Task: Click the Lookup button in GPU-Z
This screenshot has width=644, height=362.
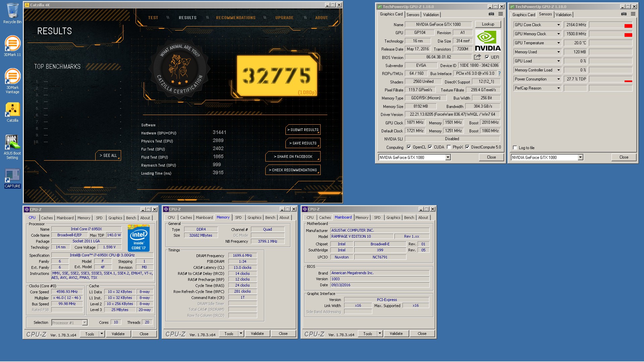Action: click(488, 24)
